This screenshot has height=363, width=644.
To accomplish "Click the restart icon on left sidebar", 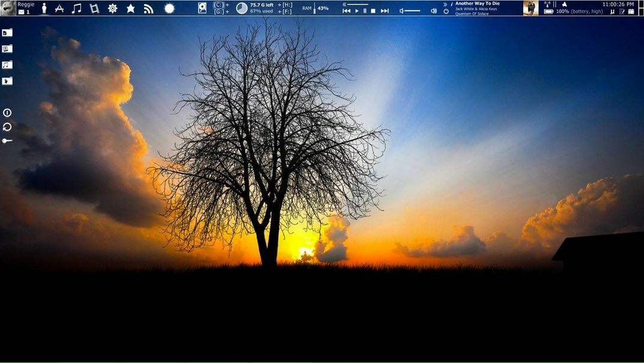I will click(7, 127).
